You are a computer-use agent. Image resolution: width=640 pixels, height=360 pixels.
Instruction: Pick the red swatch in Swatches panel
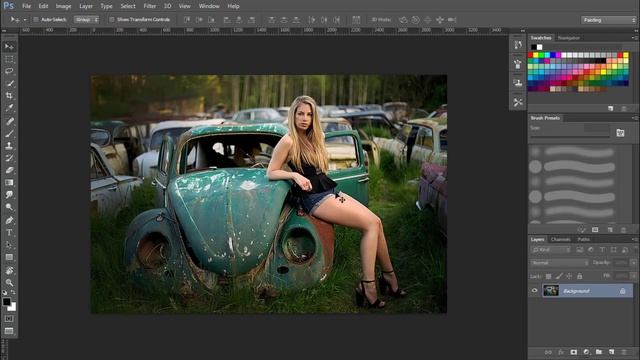(x=531, y=55)
